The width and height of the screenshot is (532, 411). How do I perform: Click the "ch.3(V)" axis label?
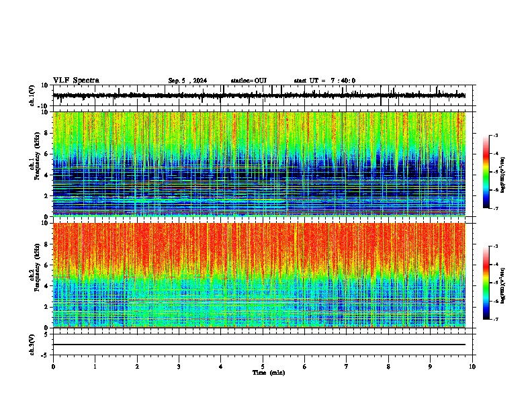pos(32,345)
